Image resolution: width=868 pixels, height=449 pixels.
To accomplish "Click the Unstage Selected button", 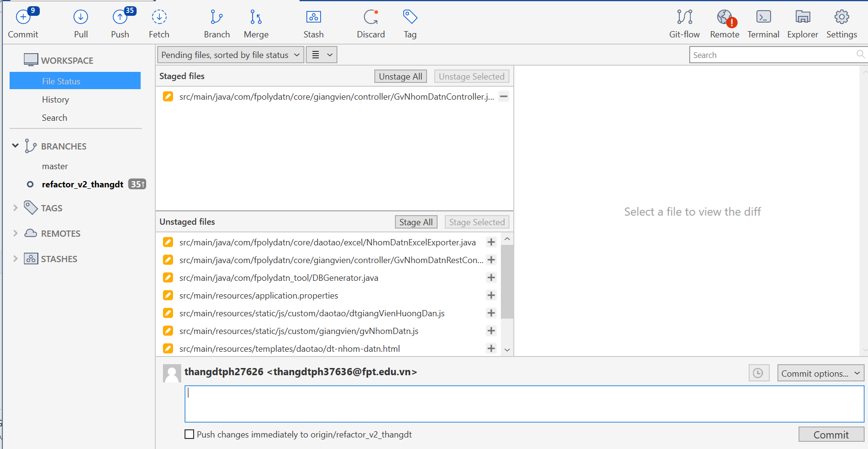I will click(x=472, y=76).
